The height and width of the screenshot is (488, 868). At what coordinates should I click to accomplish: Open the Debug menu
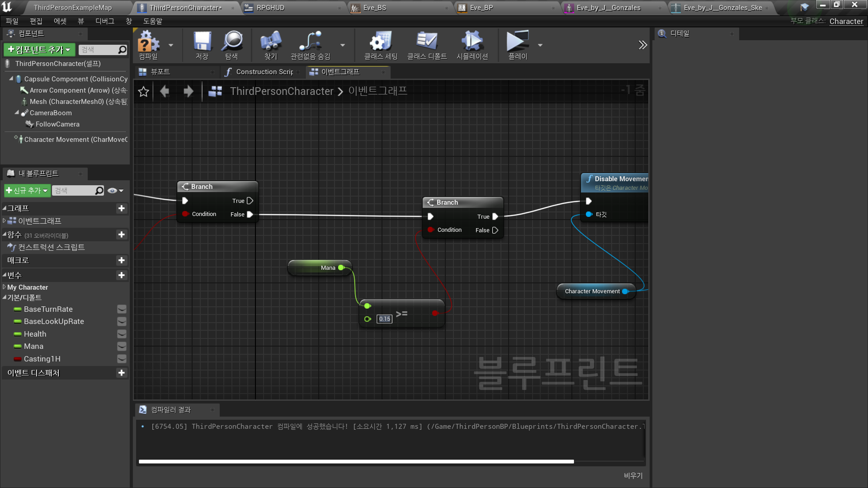(104, 21)
